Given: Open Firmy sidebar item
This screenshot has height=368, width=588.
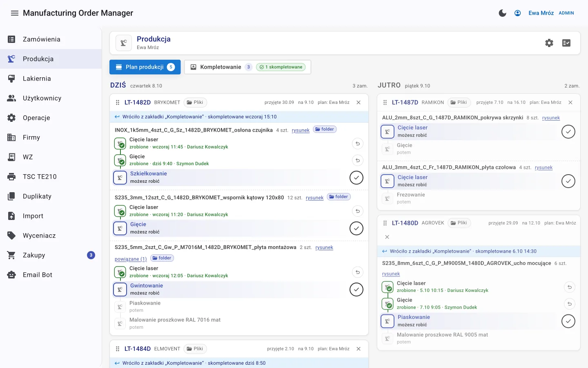Looking at the screenshot, I should [51, 137].
